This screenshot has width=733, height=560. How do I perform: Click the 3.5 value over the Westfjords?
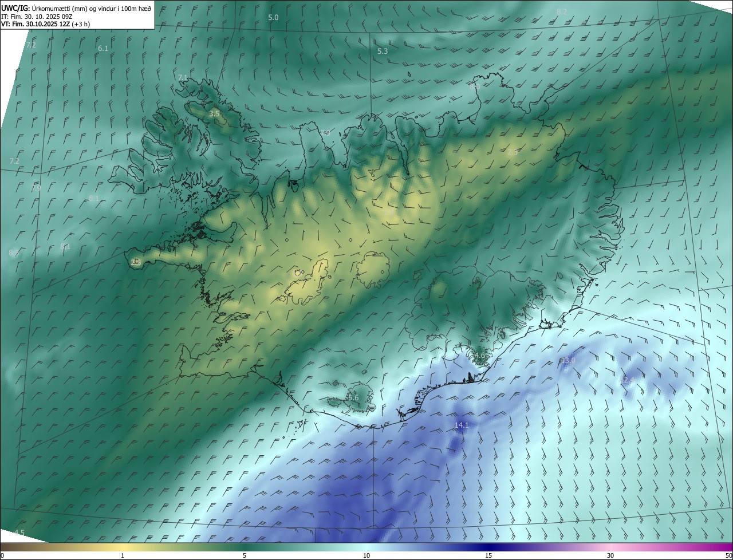214,114
